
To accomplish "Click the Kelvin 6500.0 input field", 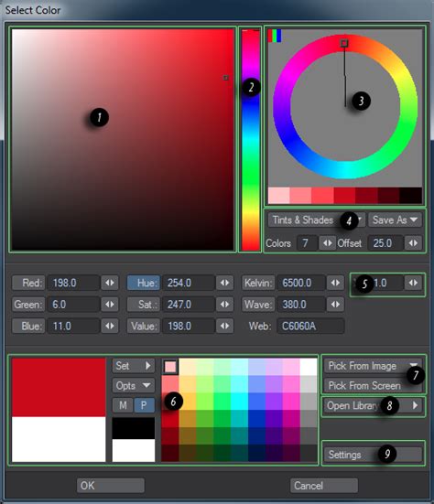I will coord(301,283).
